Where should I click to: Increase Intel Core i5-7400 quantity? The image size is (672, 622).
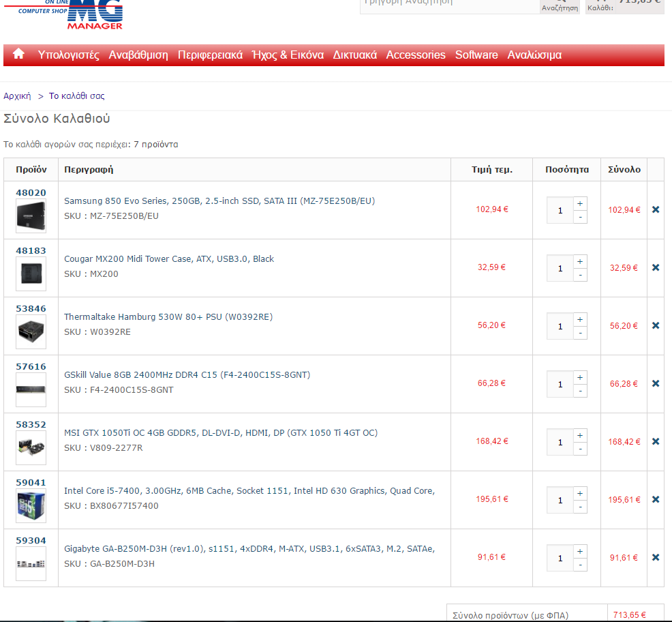pyautogui.click(x=580, y=493)
